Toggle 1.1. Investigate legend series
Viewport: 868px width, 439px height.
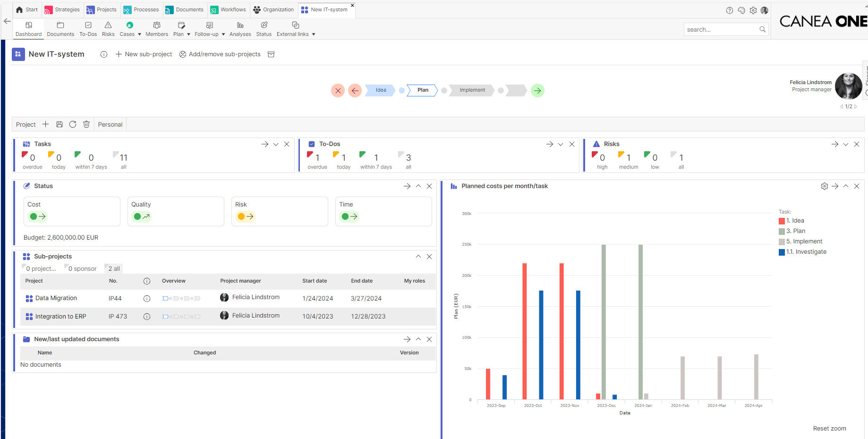pos(803,252)
